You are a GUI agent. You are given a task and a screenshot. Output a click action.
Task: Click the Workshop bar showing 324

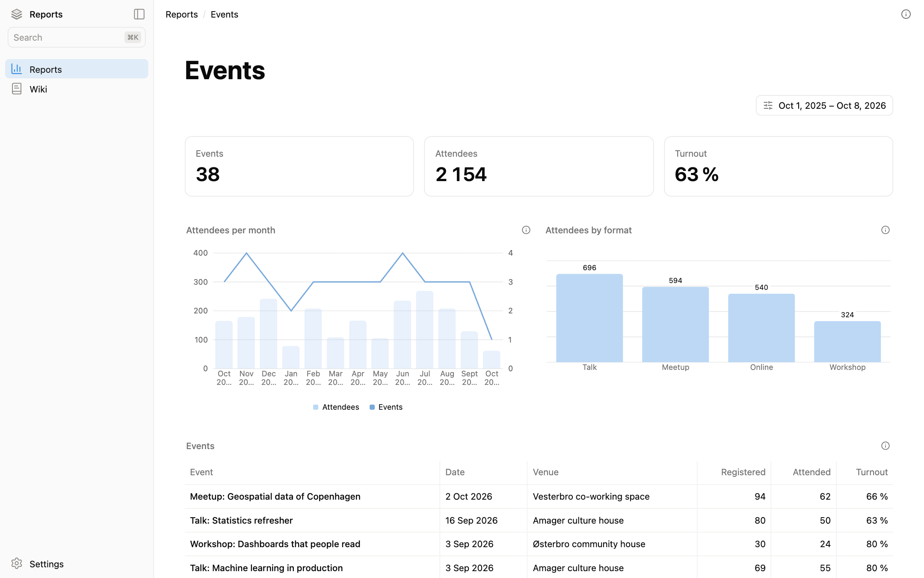tap(847, 341)
